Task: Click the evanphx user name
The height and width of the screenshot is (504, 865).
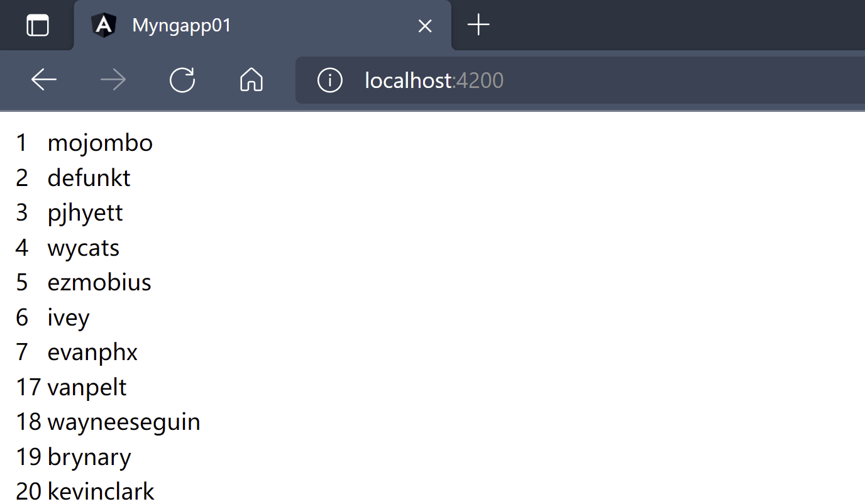Action: click(92, 352)
